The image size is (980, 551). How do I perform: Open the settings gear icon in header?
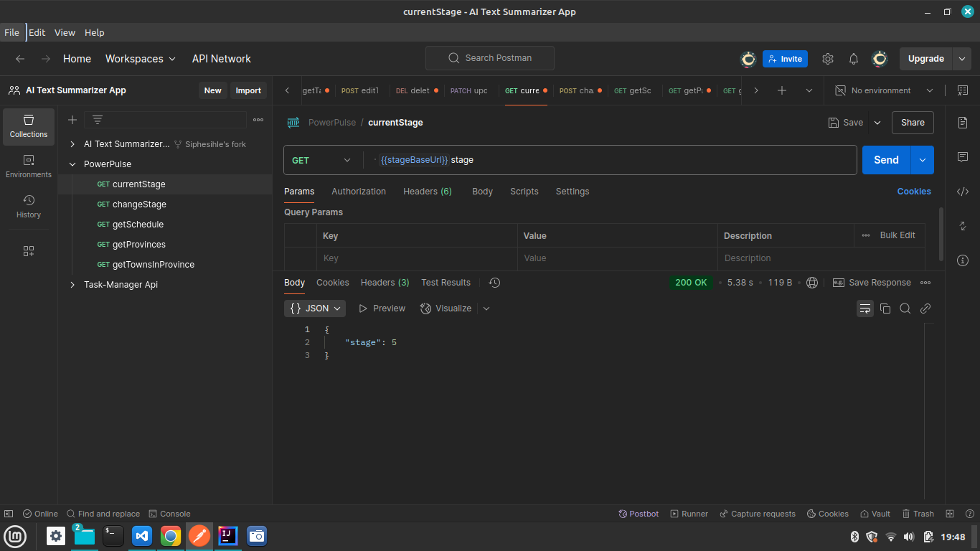tap(828, 59)
